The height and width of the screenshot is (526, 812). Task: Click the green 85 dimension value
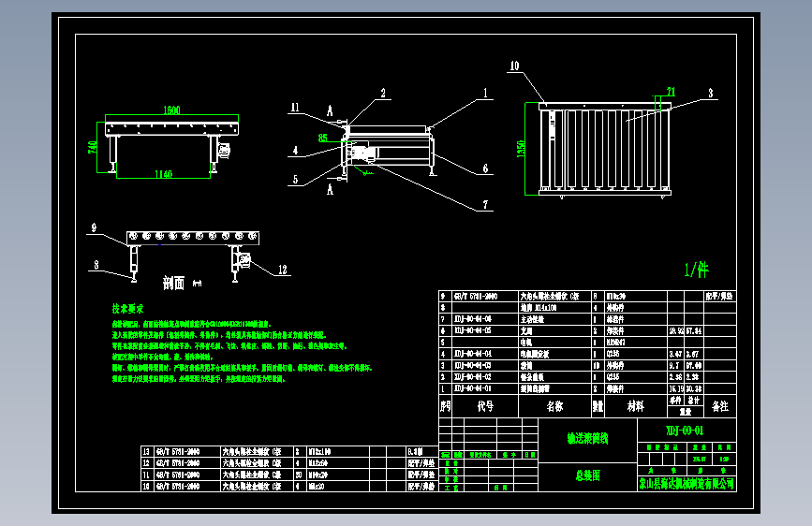(322, 139)
